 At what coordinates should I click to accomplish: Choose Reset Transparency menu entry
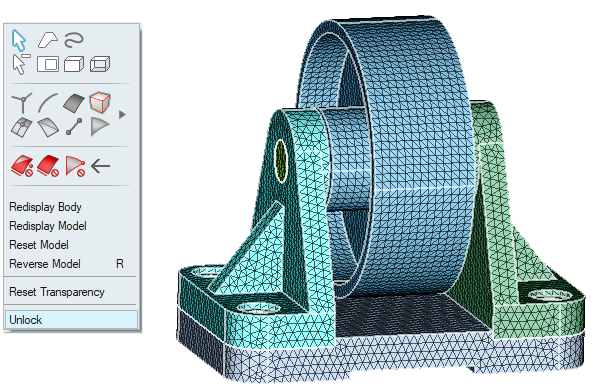57,292
